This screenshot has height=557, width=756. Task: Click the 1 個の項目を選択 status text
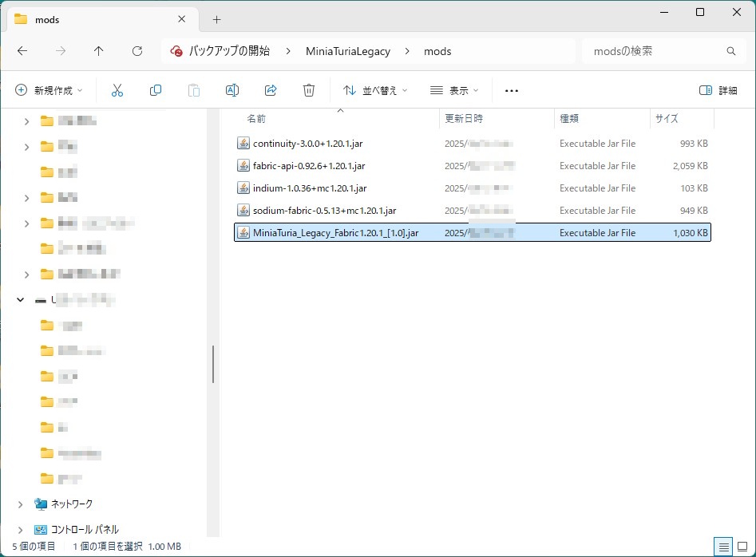pos(108,547)
